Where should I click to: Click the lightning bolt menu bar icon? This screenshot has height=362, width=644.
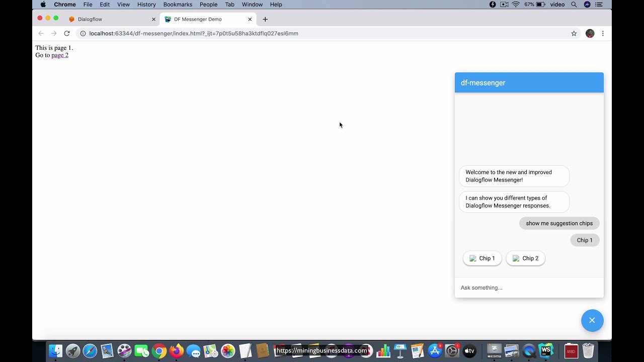493,5
